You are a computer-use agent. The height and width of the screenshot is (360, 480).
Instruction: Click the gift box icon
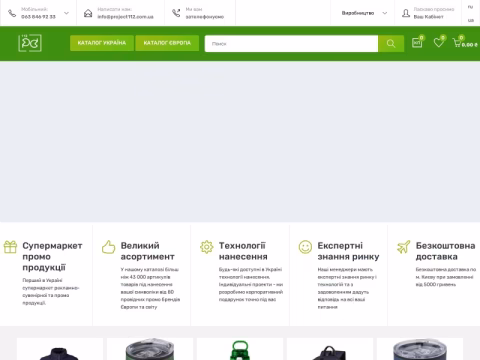point(10,247)
